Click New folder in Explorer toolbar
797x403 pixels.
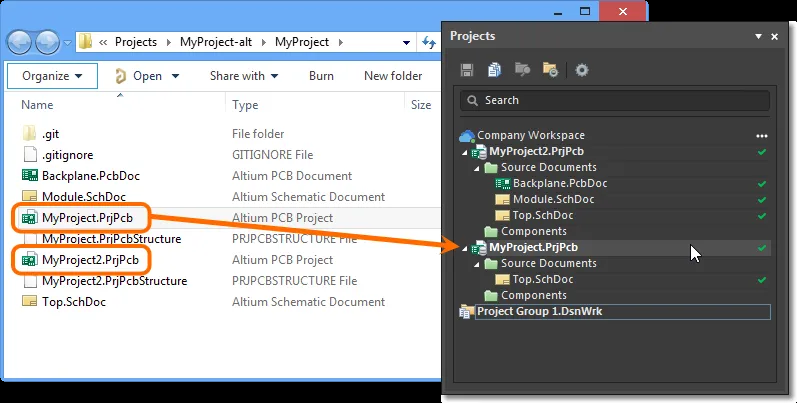click(393, 76)
